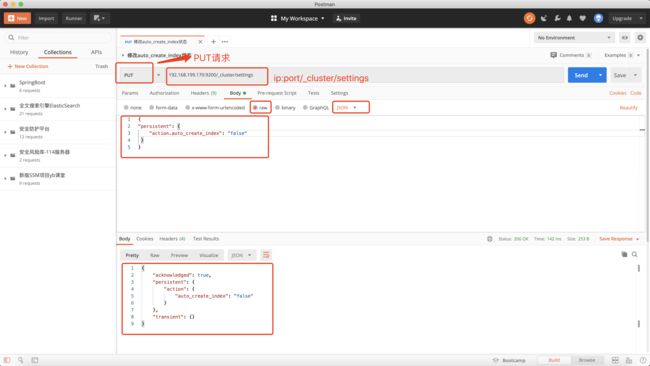
Task: Send the request with Send button
Action: [x=581, y=75]
